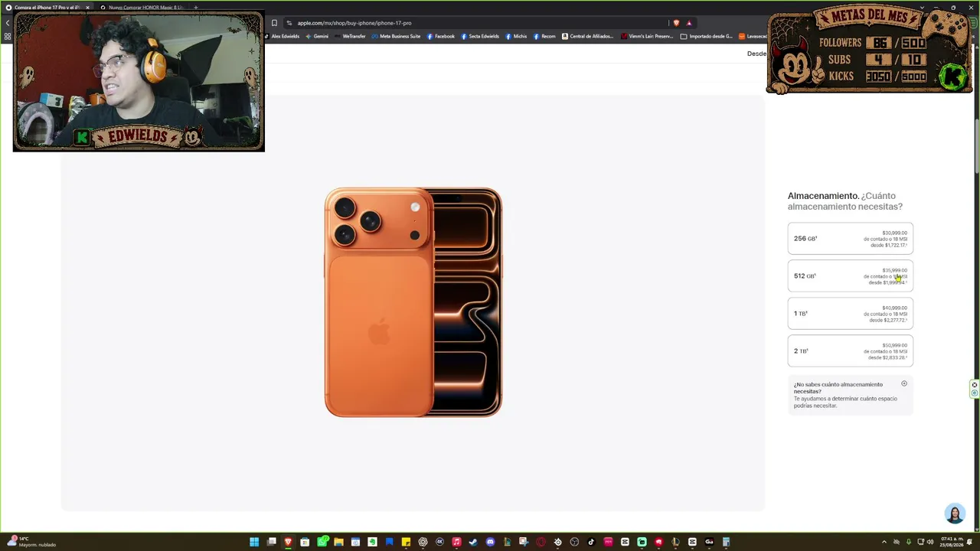Open File Explorer from the taskbar
Viewport: 980px width, 551px height.
click(338, 542)
